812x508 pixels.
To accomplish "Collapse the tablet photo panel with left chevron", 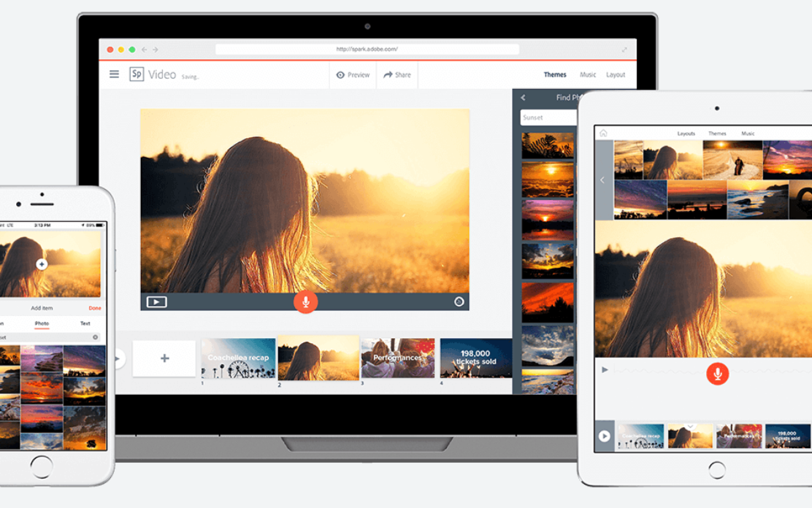I will 603,180.
